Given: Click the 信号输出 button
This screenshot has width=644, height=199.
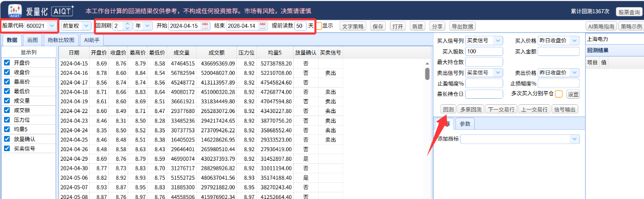Looking at the screenshot, I should click(x=565, y=109).
